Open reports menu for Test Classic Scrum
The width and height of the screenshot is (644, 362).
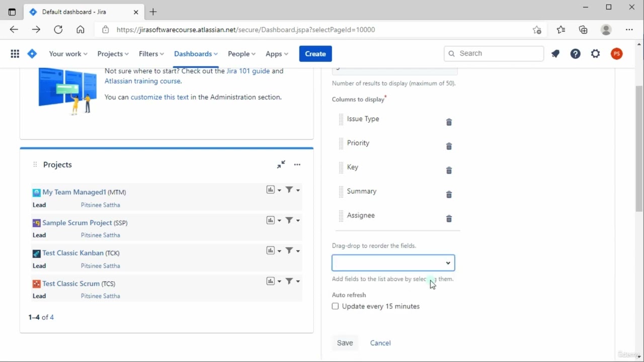274,281
